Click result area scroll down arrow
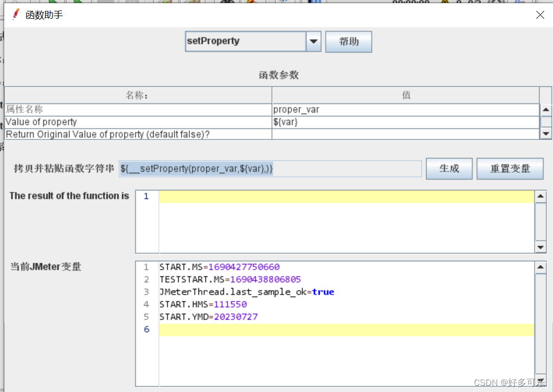 [541, 247]
